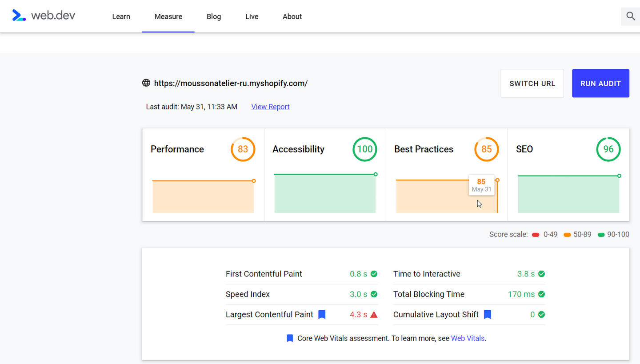Click the 0.8 s value
The width and height of the screenshot is (640, 364).
[x=359, y=274]
